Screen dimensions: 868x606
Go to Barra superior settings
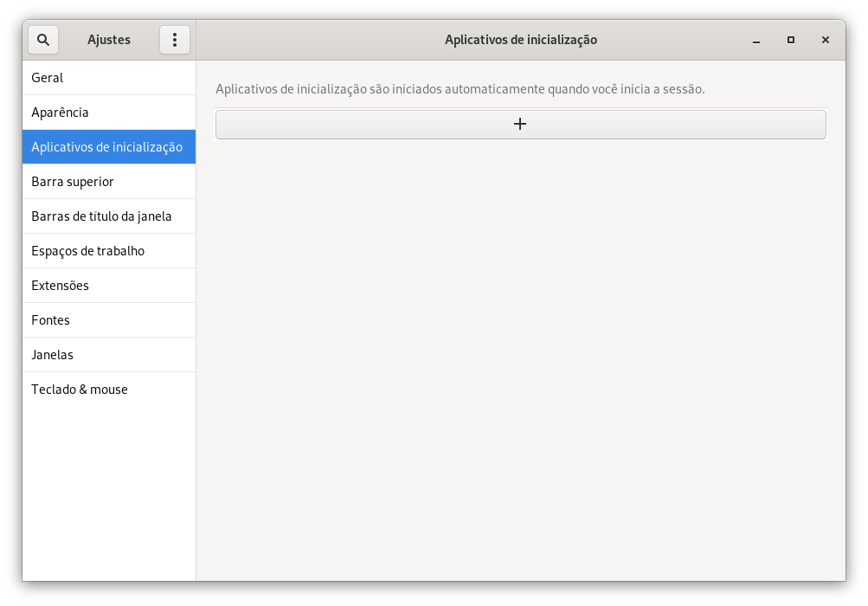pos(109,182)
